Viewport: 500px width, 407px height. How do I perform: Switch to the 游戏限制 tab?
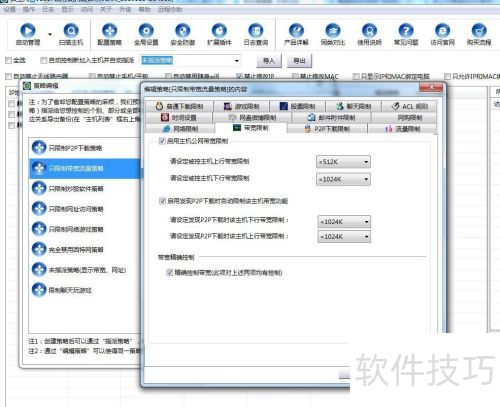tap(241, 106)
